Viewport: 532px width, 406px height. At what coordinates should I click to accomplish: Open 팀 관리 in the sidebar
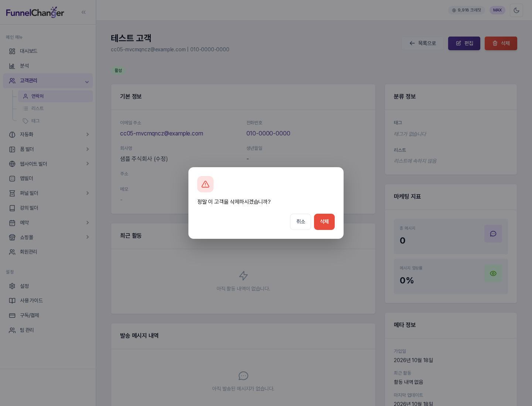tap(48, 330)
